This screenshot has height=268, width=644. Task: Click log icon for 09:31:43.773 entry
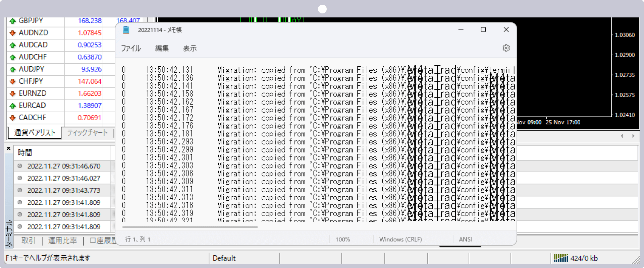[20, 190]
